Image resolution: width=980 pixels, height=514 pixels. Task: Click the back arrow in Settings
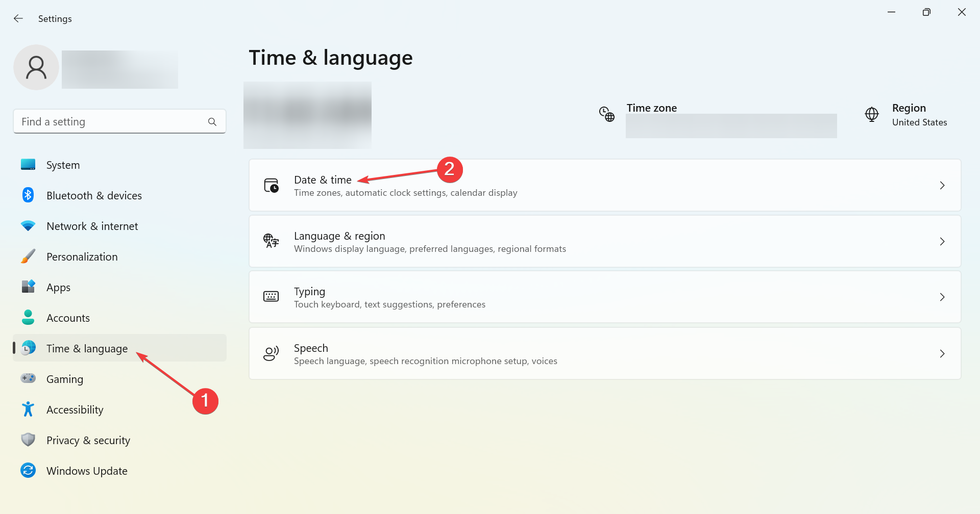pyautogui.click(x=18, y=18)
